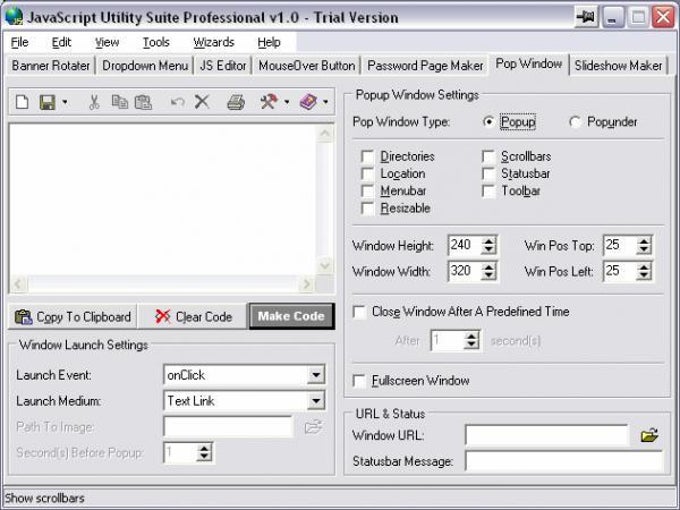The image size is (680, 510).
Task: Switch to Password Page Maker tab
Action: 425,65
